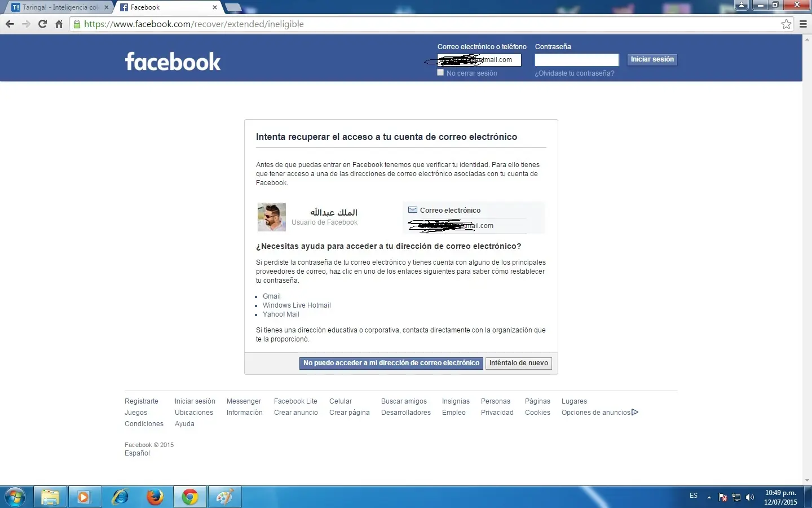
Task: Click the Ubicaciones footer link
Action: tap(194, 413)
